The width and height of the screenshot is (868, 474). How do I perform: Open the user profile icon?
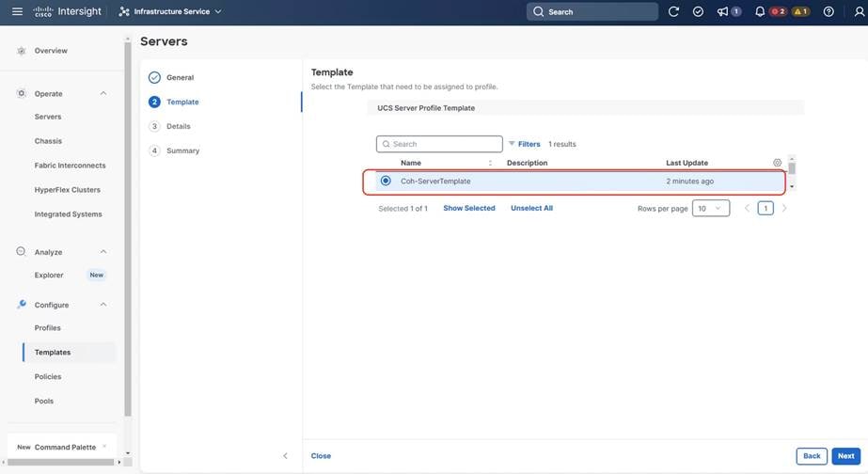pos(860,11)
